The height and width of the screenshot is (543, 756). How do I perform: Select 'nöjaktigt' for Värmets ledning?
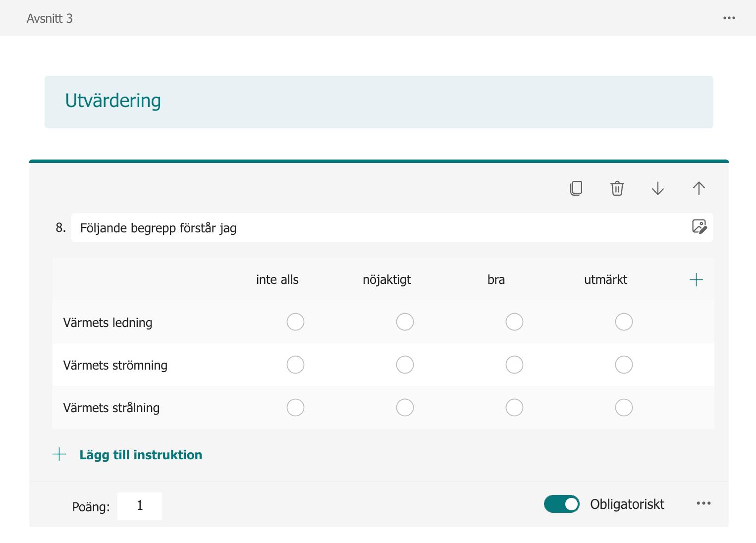[405, 322]
